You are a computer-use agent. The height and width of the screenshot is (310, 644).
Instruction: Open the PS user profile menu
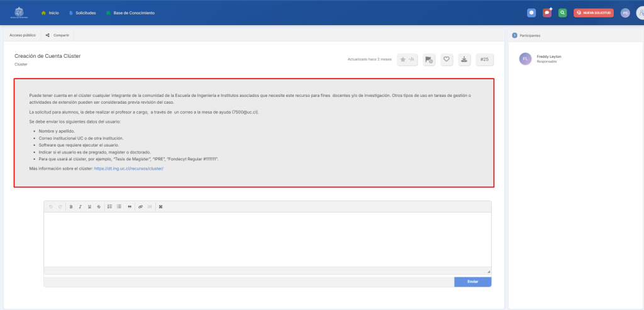625,13
